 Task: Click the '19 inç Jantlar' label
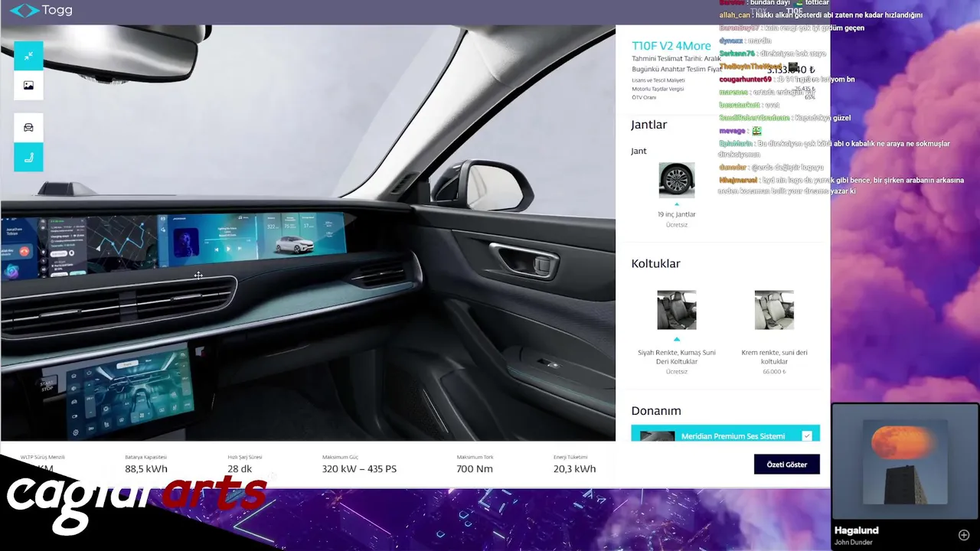[x=677, y=214]
